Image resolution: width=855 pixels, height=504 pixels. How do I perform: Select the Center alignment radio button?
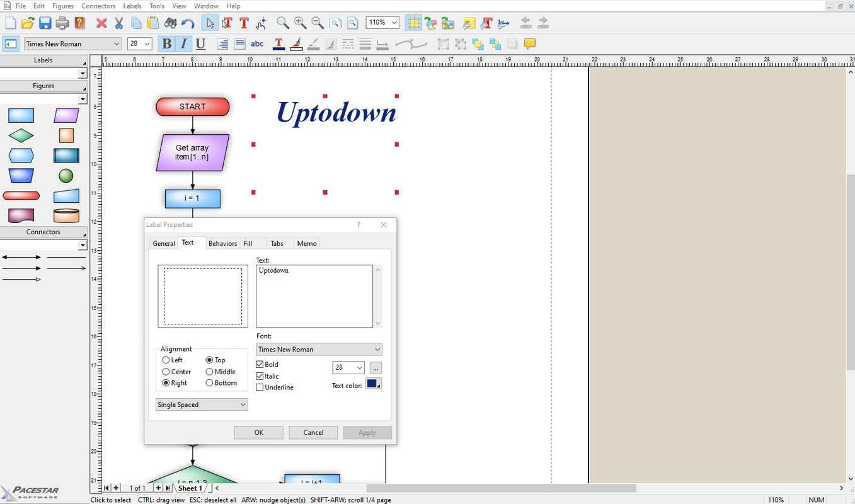point(166,372)
